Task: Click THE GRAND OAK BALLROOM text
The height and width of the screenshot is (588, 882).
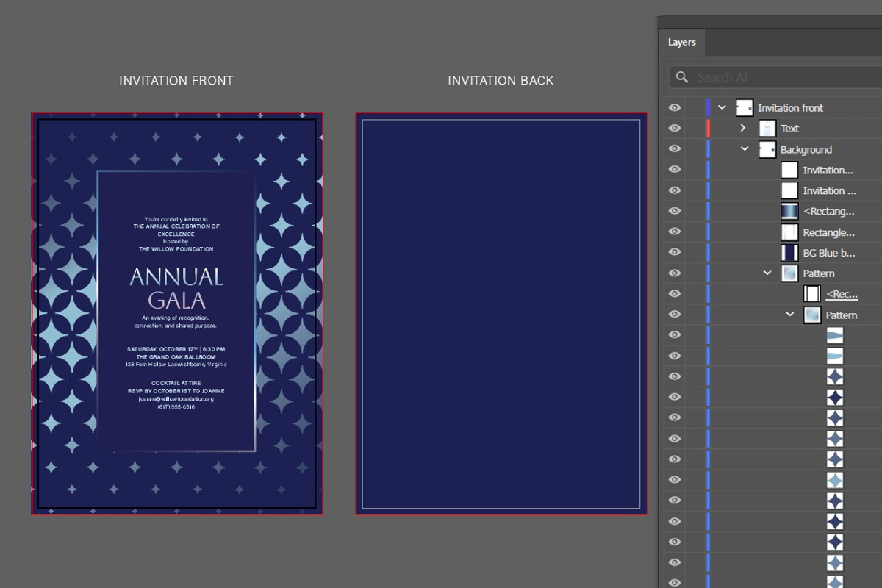Action: pyautogui.click(x=176, y=356)
